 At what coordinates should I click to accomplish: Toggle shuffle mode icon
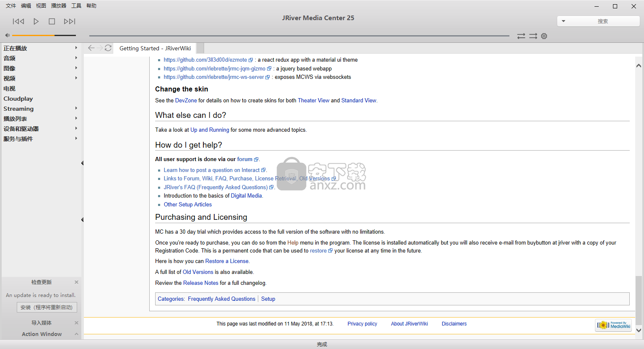pyautogui.click(x=533, y=36)
